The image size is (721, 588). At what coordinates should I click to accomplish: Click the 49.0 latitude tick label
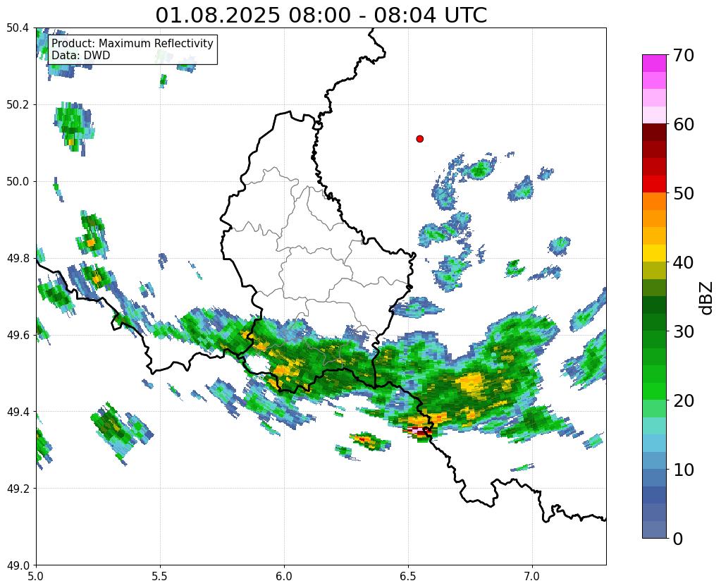click(x=18, y=565)
